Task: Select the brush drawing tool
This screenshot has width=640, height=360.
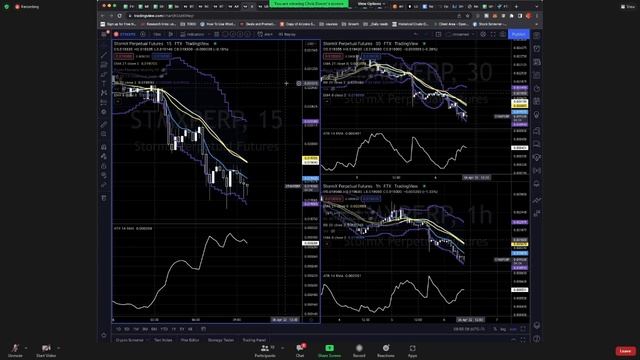Action: pyautogui.click(x=104, y=74)
